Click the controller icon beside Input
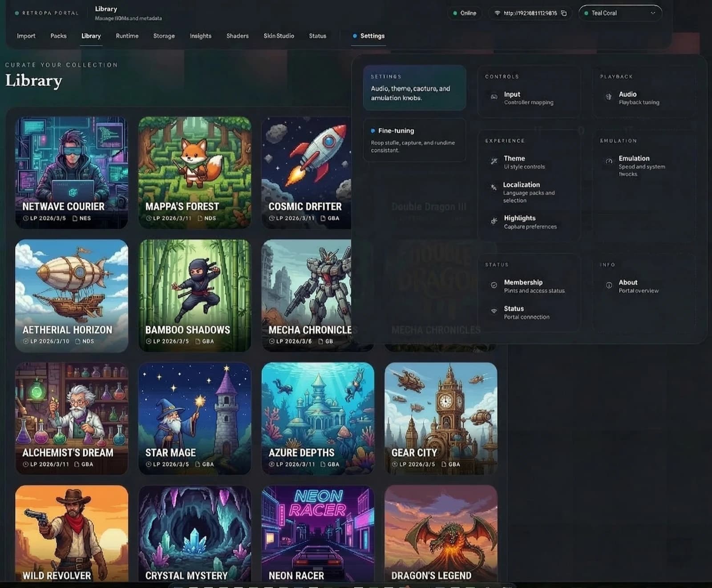This screenshot has width=712, height=588. (494, 97)
